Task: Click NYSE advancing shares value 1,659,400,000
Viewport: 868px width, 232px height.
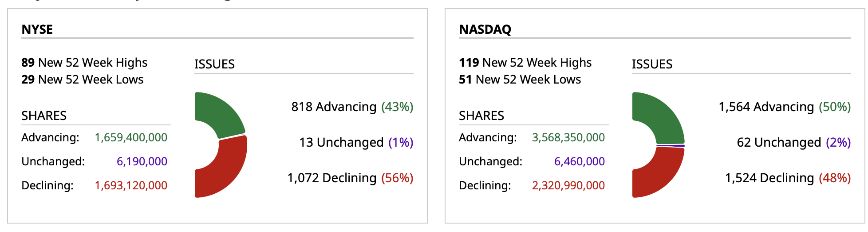Action: coord(131,137)
